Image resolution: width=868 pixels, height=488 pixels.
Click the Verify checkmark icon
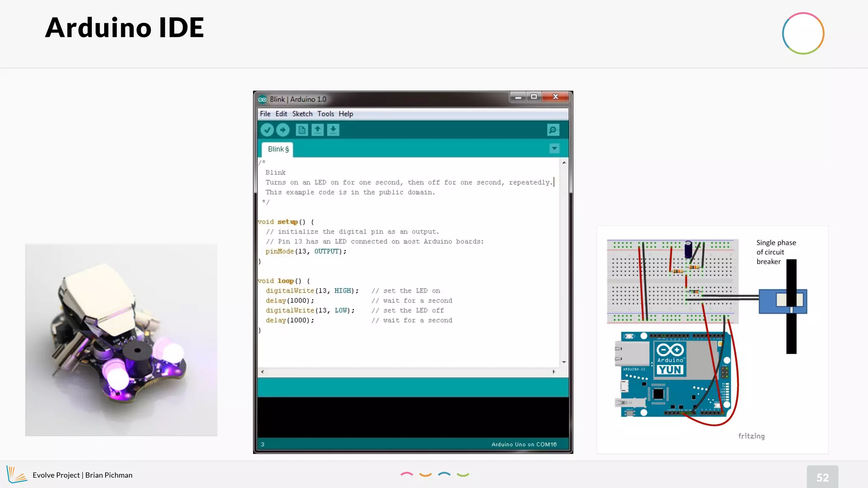[267, 130]
